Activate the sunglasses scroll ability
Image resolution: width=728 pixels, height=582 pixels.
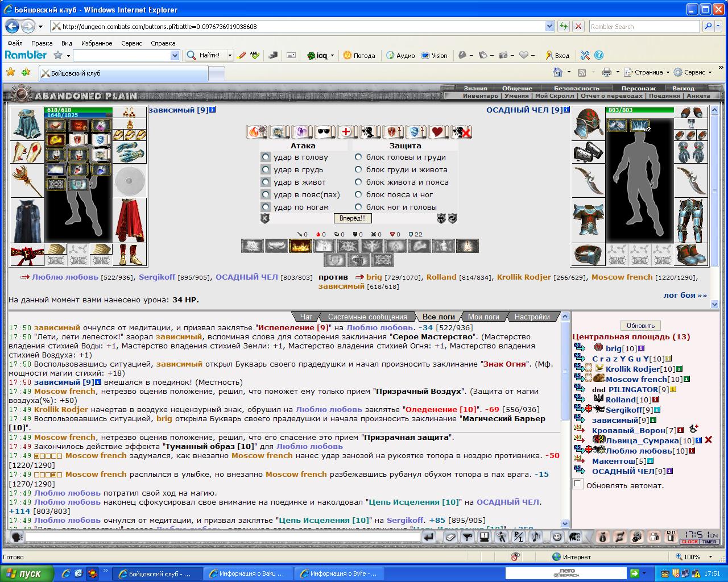click(x=324, y=132)
